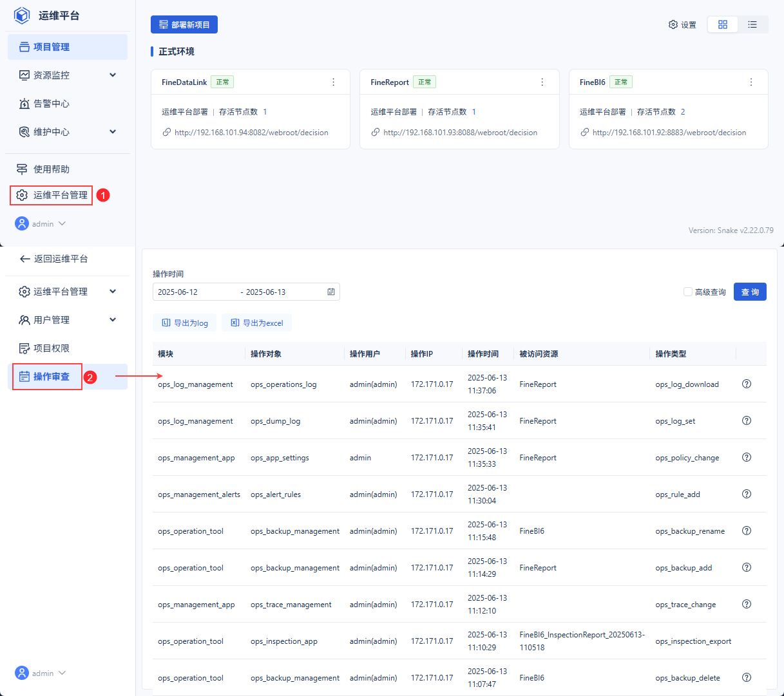The height and width of the screenshot is (696, 784).
Task: Select the ops_trace_management cell
Action: click(x=291, y=605)
